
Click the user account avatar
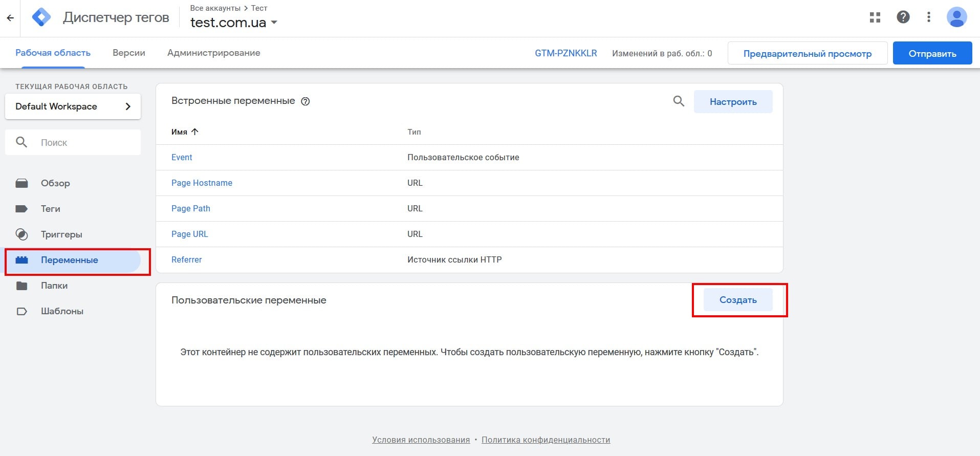tap(956, 17)
